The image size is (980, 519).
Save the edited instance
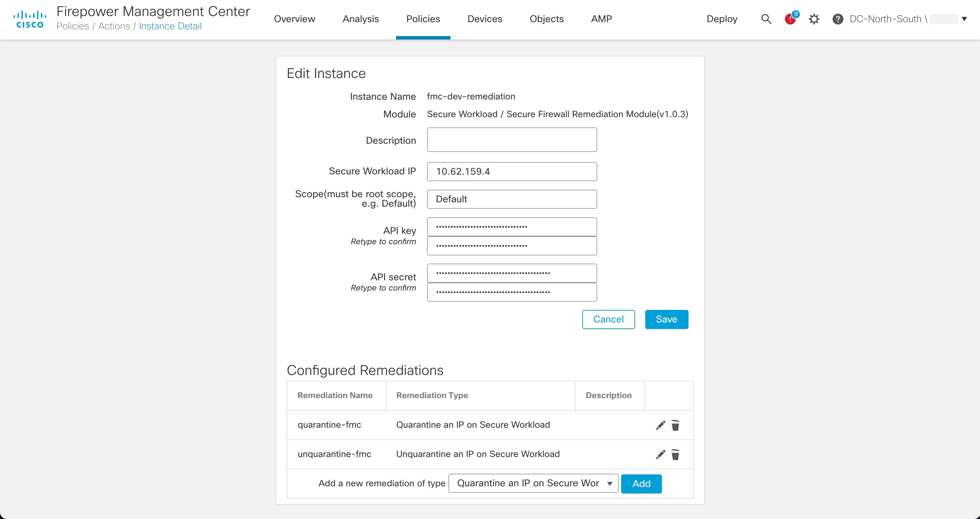[x=666, y=319]
